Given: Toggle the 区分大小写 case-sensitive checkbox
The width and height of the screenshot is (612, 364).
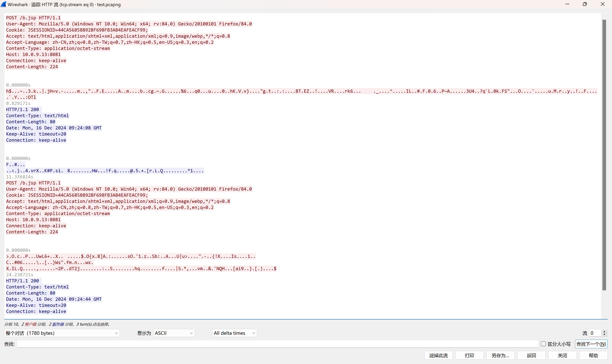Looking at the screenshot, I should pos(543,344).
